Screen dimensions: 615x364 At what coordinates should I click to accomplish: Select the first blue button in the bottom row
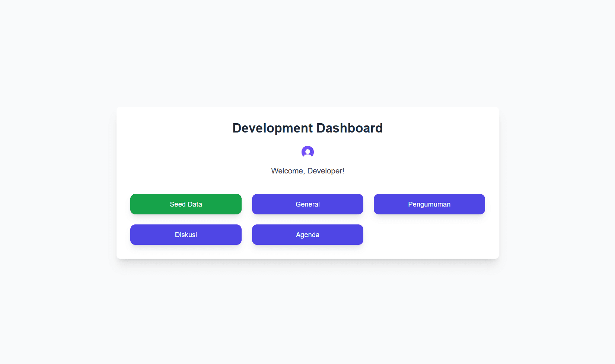(x=186, y=234)
